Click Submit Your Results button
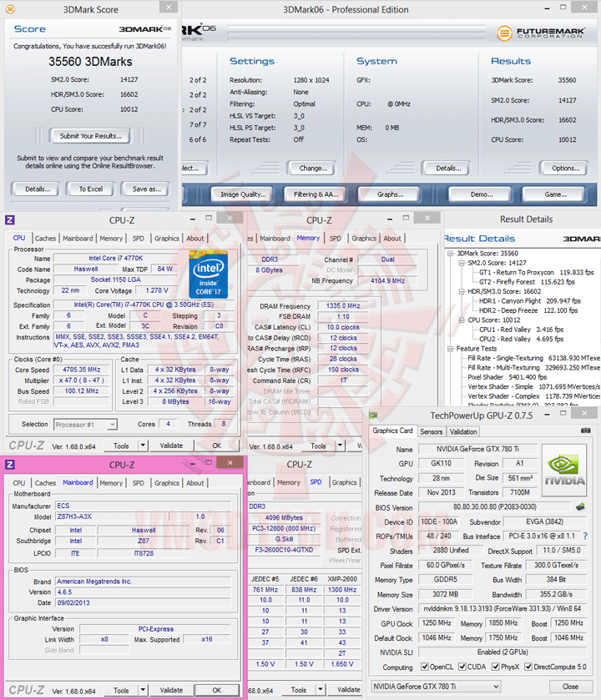This screenshot has width=601, height=700. (x=91, y=136)
